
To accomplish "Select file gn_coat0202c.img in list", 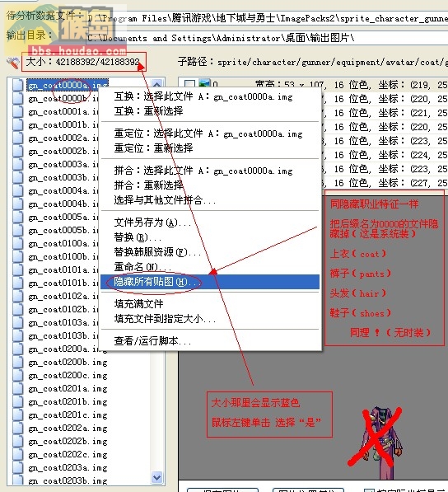I will (68, 454).
